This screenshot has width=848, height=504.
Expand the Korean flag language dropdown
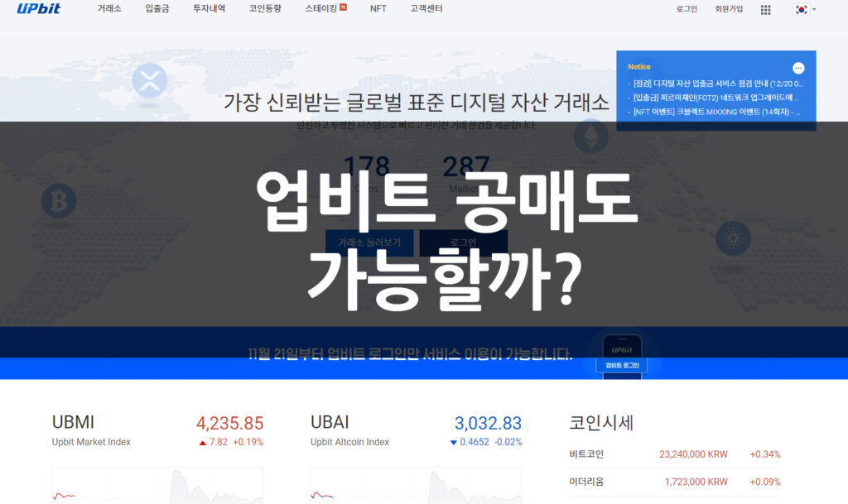[804, 9]
